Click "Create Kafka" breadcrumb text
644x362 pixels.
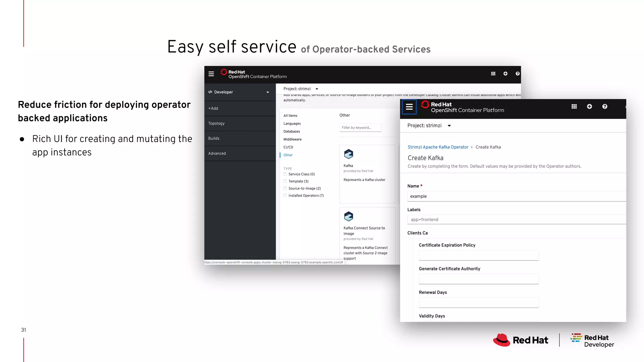488,147
